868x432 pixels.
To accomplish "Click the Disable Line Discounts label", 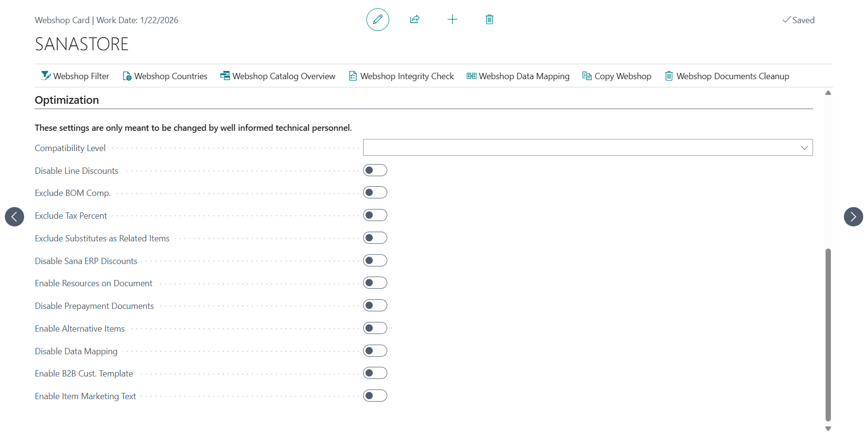I will 76,171.
